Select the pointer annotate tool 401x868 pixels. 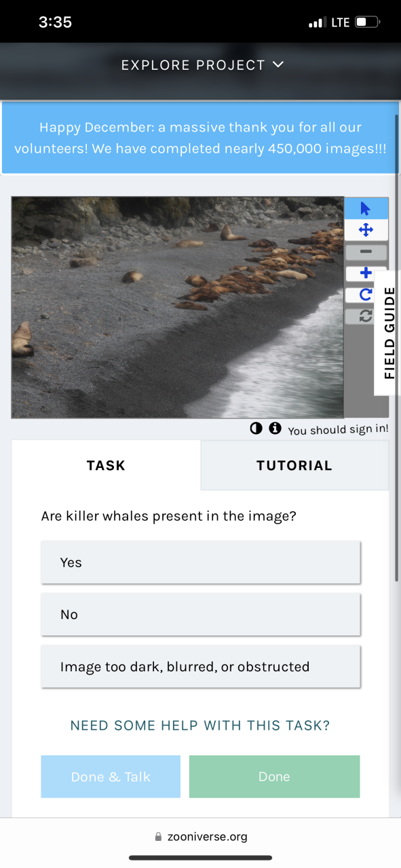(x=366, y=208)
